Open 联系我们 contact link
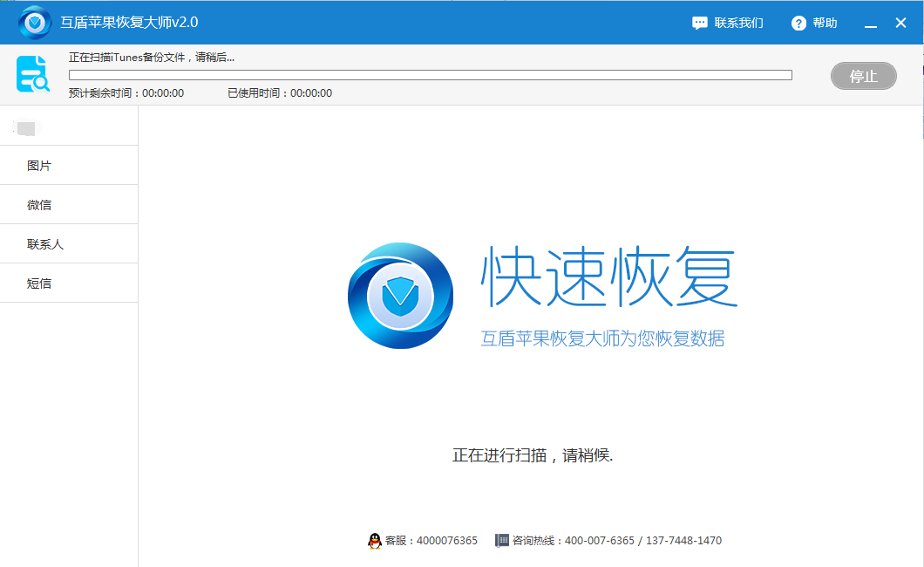The image size is (924, 567). 738,23
